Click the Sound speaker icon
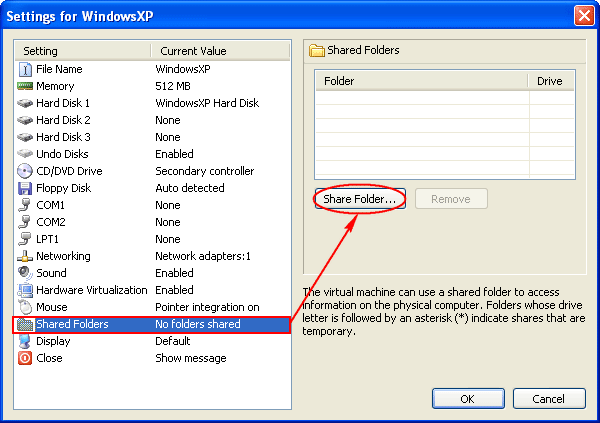This screenshot has height=423, width=600. click(x=25, y=273)
